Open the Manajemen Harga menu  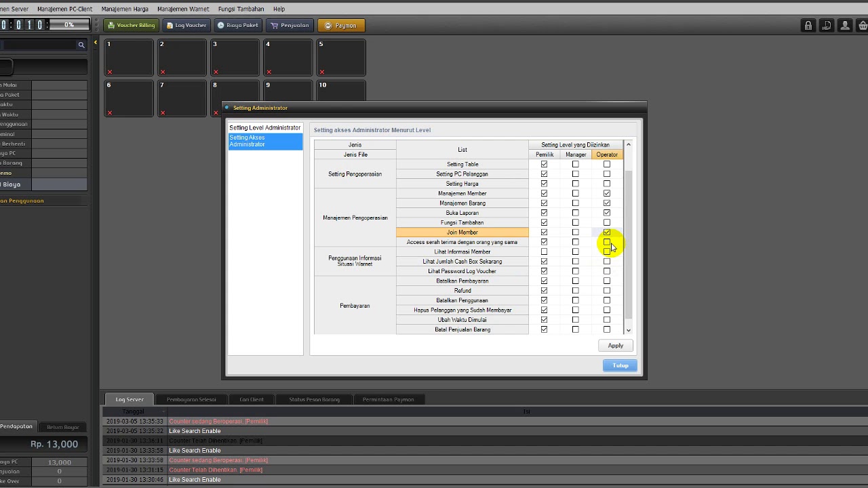(125, 9)
